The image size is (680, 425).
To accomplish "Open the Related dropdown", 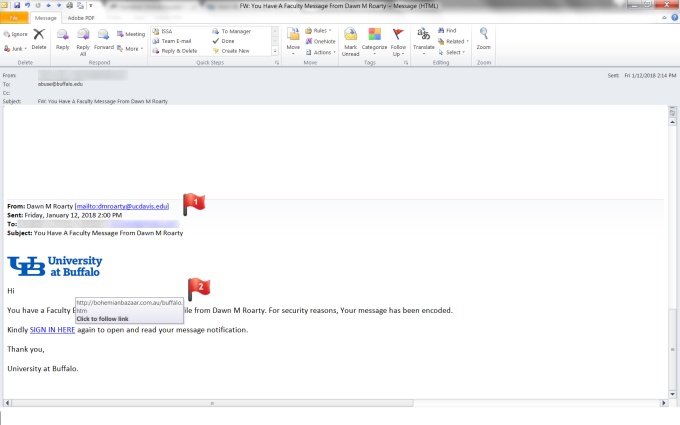I will tap(454, 42).
